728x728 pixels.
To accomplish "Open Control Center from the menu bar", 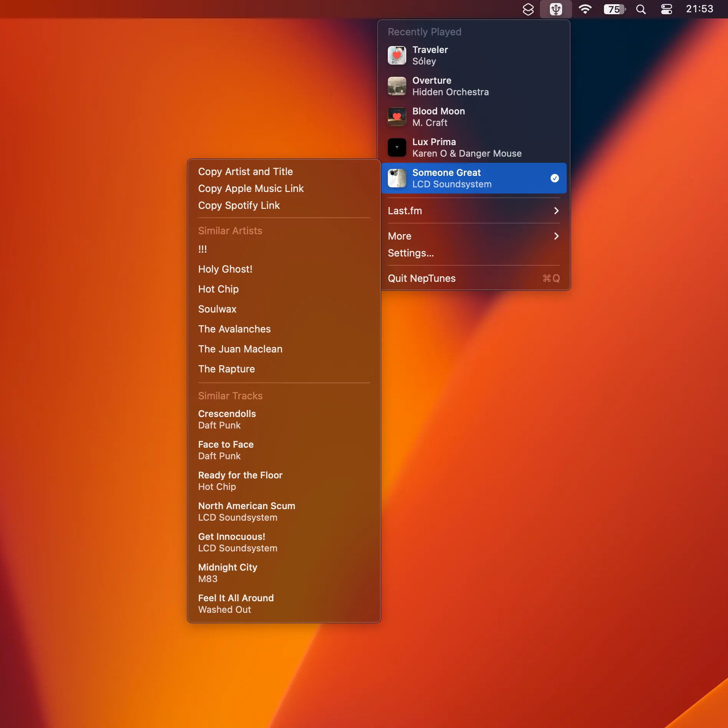I will [x=666, y=9].
